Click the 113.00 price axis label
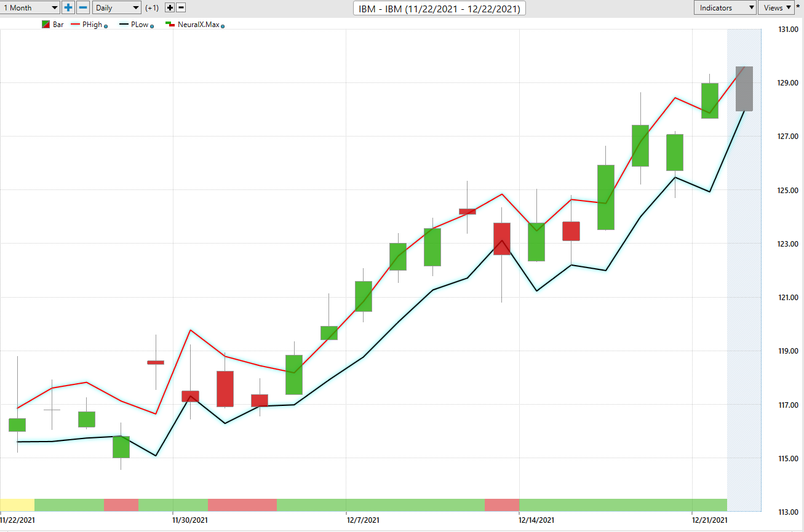This screenshot has height=532, width=804. pyautogui.click(x=788, y=512)
